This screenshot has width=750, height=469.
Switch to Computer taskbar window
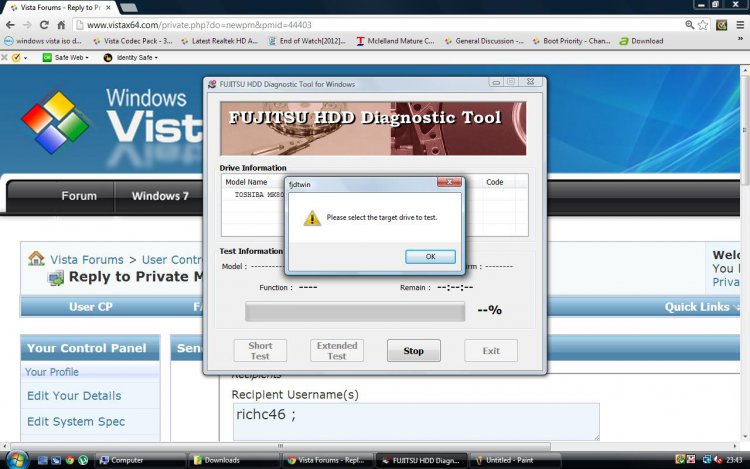click(x=140, y=460)
